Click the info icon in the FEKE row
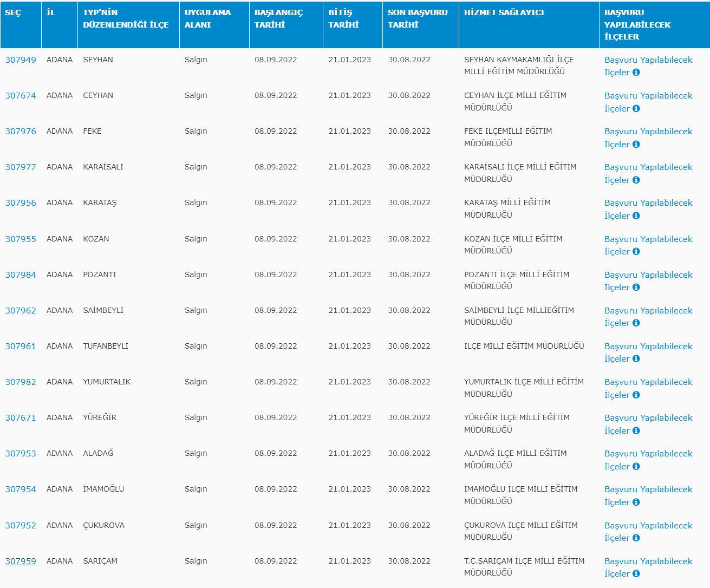 point(636,144)
